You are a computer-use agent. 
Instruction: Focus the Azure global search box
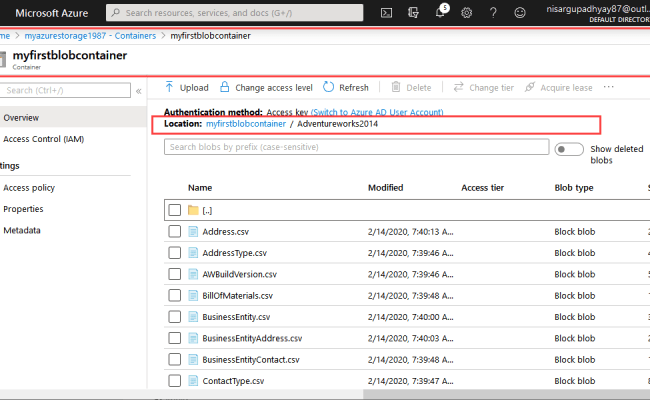[x=235, y=13]
